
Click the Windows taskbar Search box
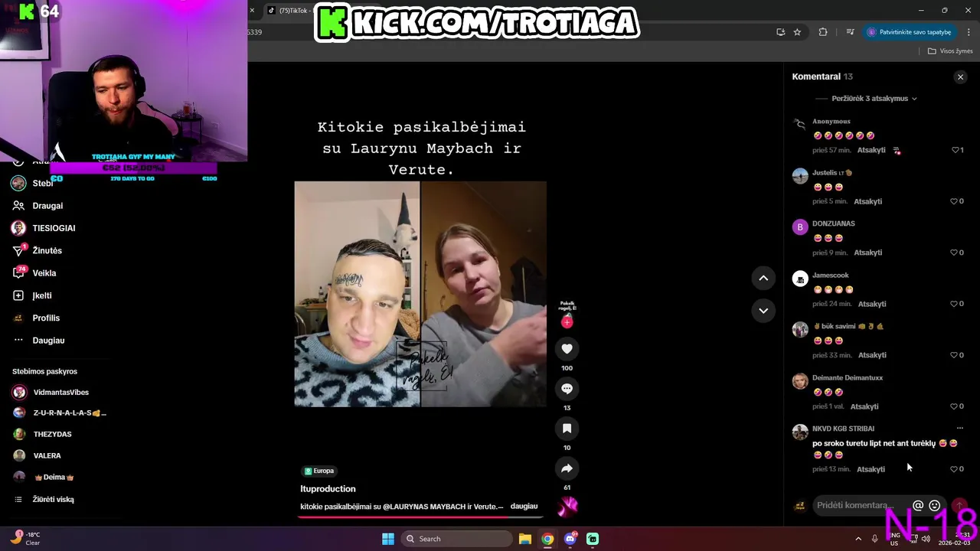tap(456, 539)
